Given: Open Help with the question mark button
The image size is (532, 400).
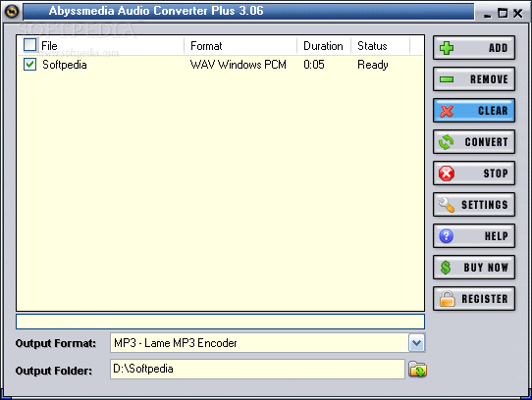Looking at the screenshot, I should coord(474,236).
